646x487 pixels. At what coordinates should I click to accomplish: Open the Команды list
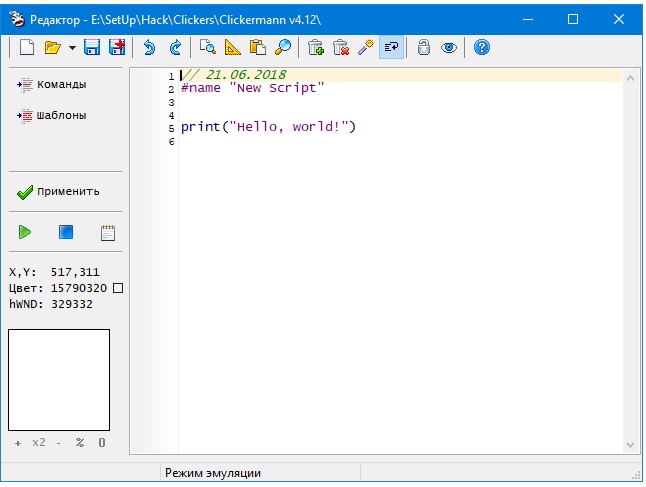click(x=52, y=84)
